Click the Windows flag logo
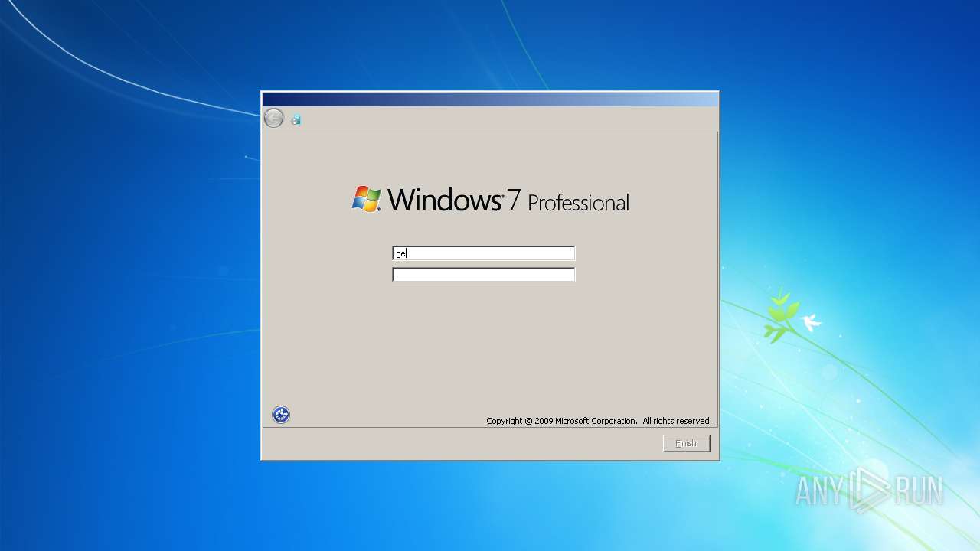This screenshot has height=551, width=980. point(367,199)
